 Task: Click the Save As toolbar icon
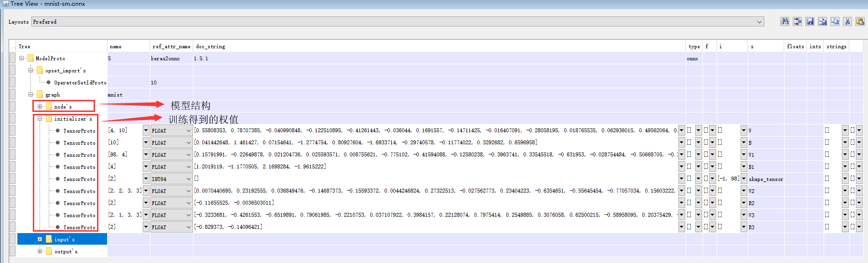(x=822, y=21)
